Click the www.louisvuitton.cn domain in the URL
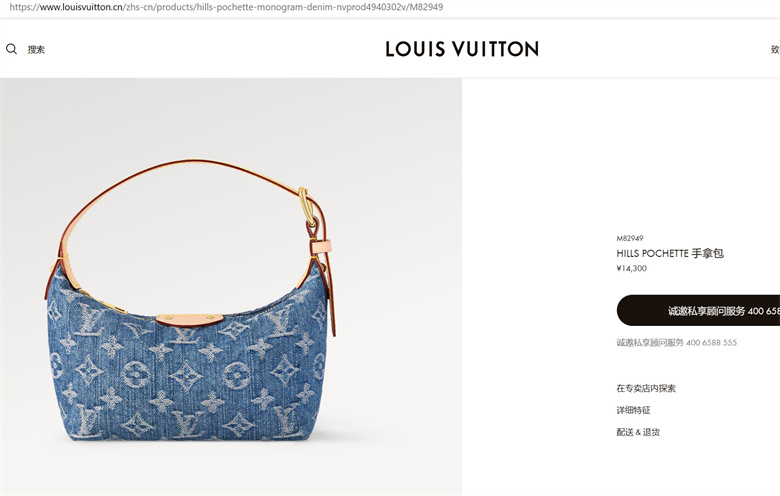Viewport: 780px width, 496px height. pyautogui.click(x=82, y=7)
